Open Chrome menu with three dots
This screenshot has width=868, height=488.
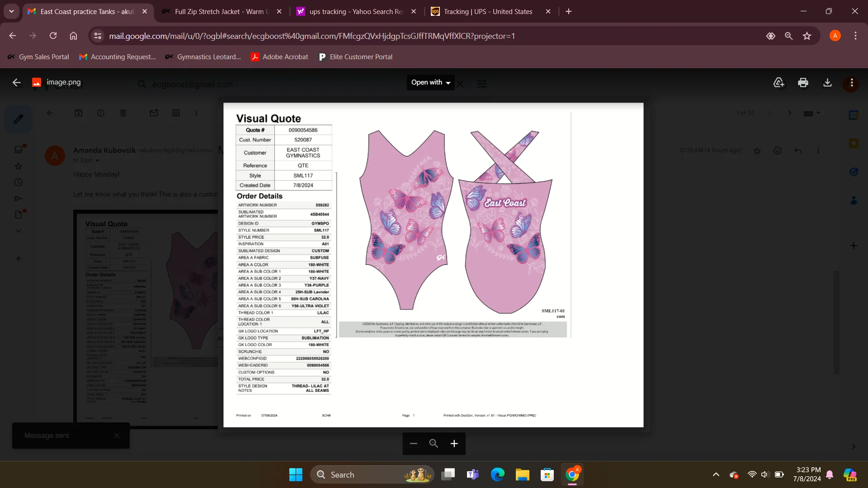[x=855, y=36]
